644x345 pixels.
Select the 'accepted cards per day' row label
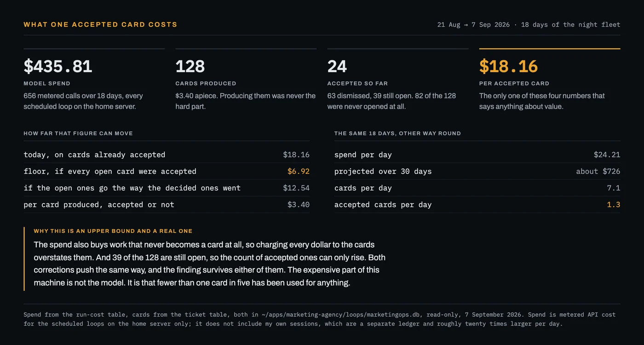(383, 205)
